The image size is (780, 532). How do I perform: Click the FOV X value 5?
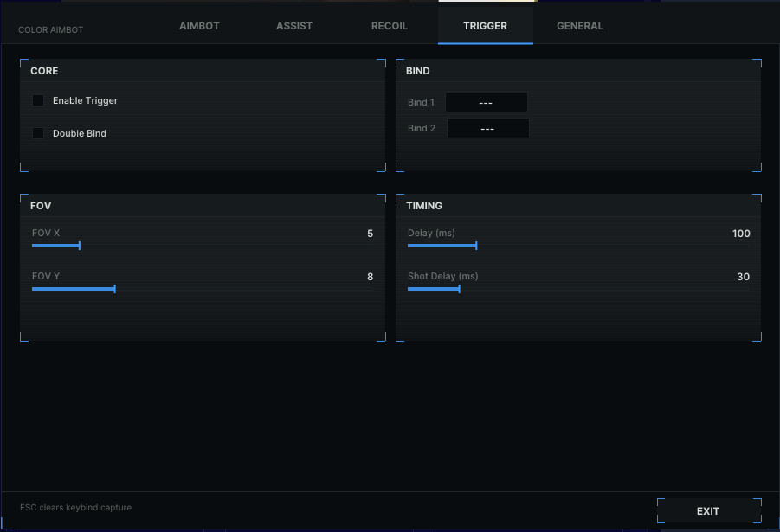click(371, 234)
